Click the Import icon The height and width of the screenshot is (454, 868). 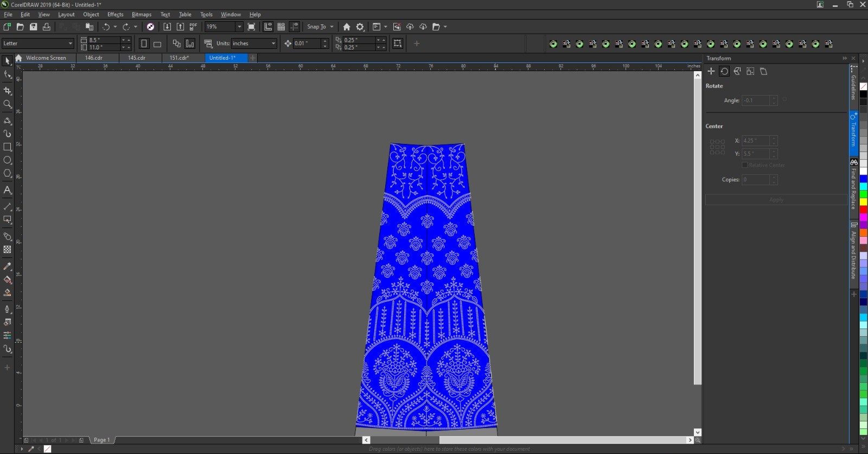167,27
